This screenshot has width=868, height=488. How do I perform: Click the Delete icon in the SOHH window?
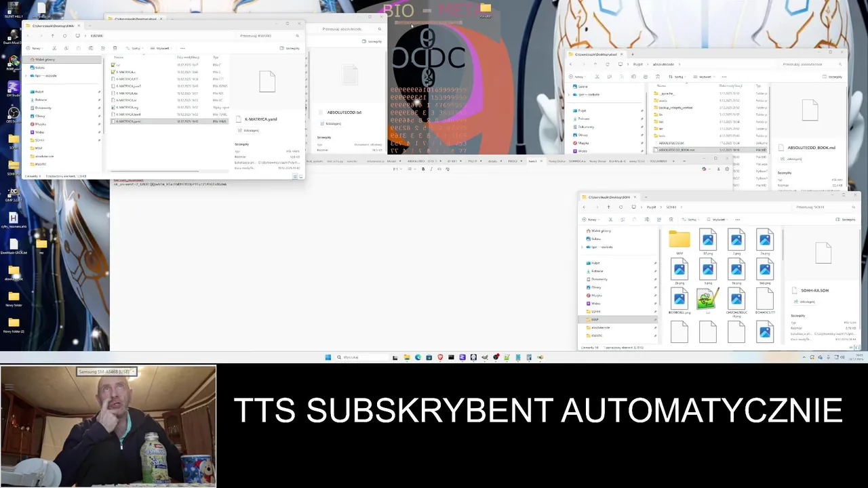click(x=671, y=220)
